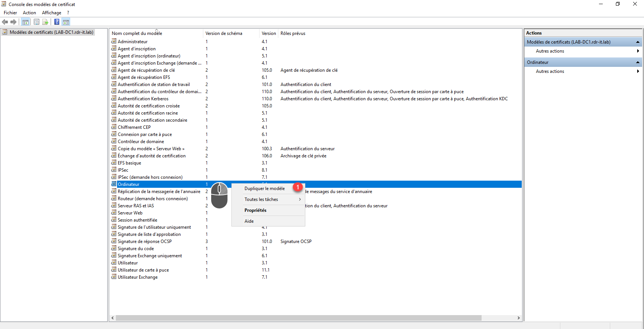Image resolution: width=644 pixels, height=329 pixels.
Task: Click the Export list toolbar icon
Action: 45,22
